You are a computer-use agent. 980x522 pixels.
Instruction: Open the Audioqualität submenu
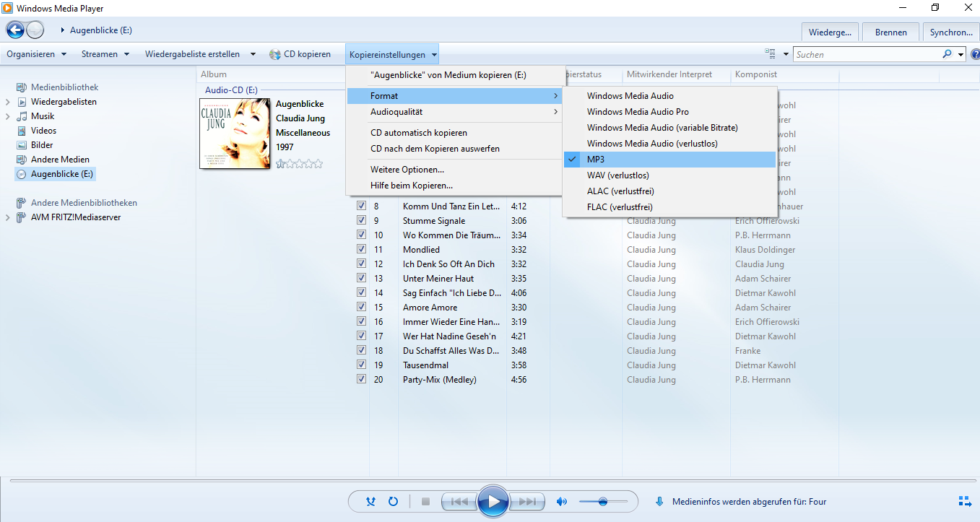pos(454,112)
